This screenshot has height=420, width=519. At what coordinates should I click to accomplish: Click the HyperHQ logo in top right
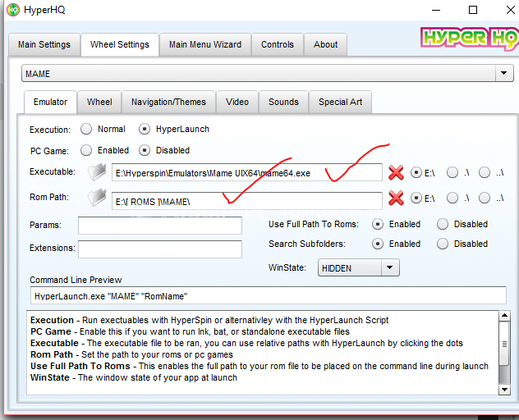point(466,39)
